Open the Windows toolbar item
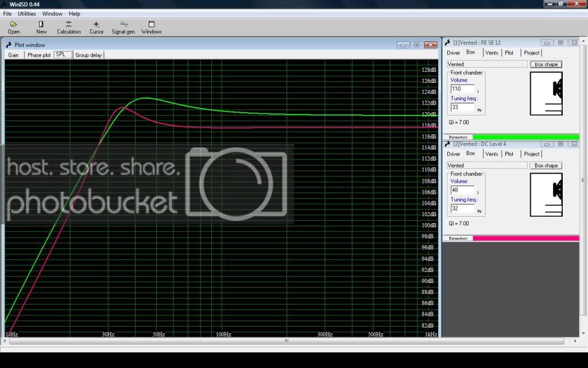The width and height of the screenshot is (588, 368). tap(152, 28)
